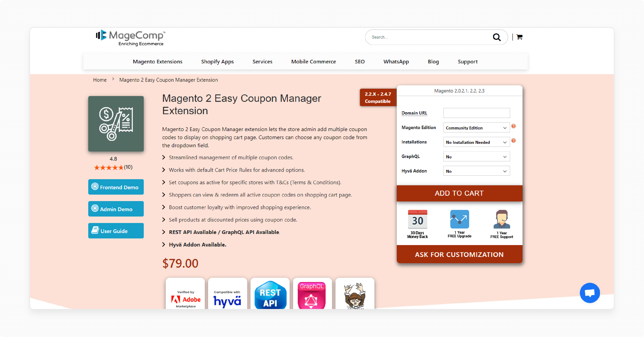The image size is (644, 337).
Task: Go to the Home breadcrumb link
Action: click(x=100, y=80)
